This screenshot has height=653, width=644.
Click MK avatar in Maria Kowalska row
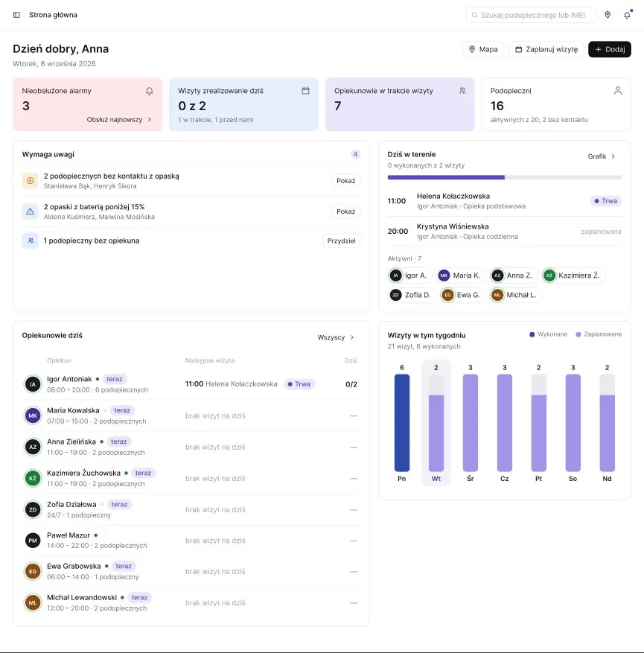tap(33, 415)
